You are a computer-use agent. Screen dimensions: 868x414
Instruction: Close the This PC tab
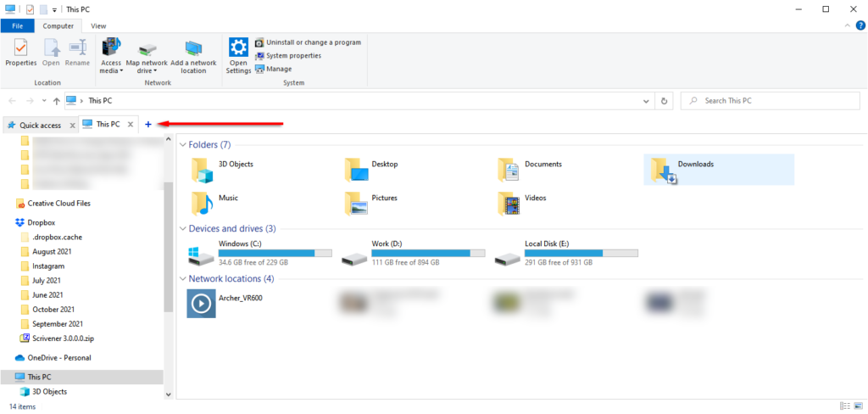(130, 125)
